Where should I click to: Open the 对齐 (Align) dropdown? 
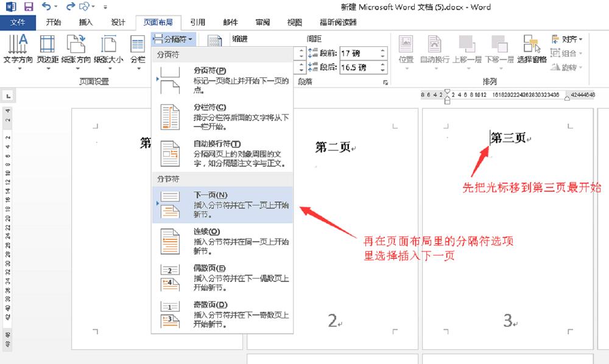pos(571,39)
